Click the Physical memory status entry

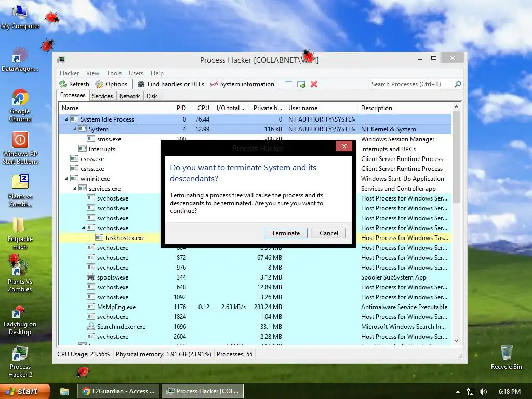163,354
